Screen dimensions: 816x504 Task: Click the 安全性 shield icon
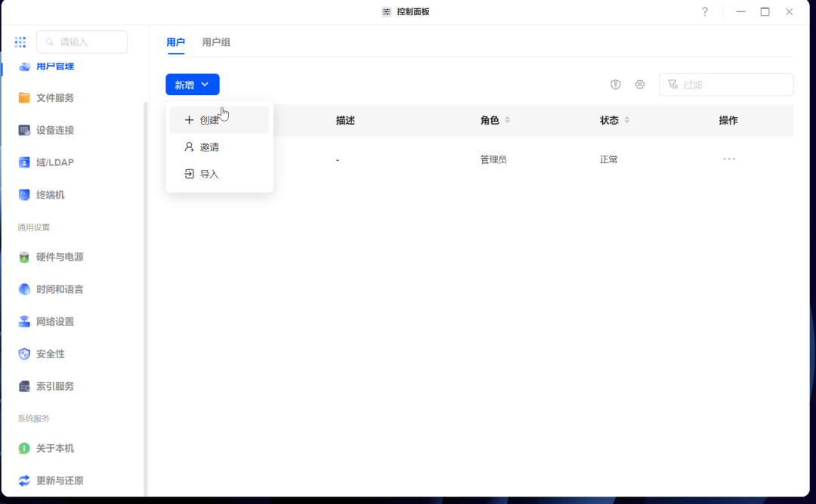click(24, 354)
